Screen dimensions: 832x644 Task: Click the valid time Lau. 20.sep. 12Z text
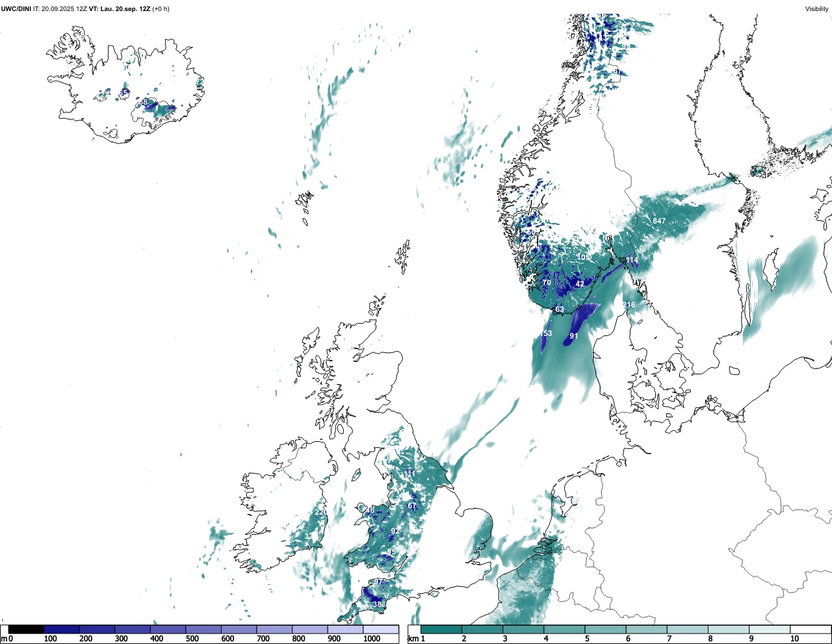(125, 8)
